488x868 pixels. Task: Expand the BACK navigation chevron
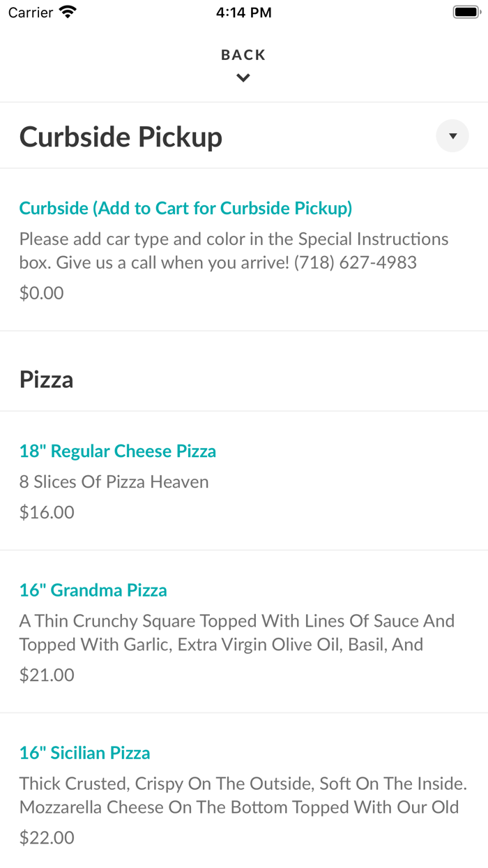point(243,77)
